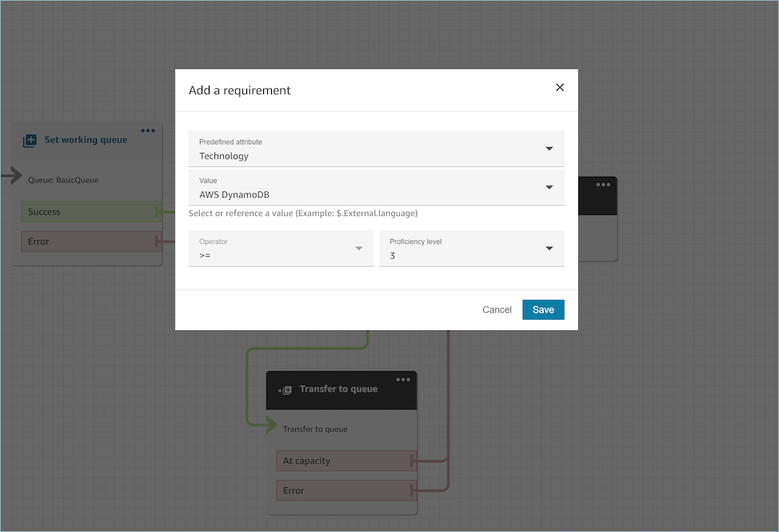
Task: Open the ellipsis menu on Set working queue block
Action: tap(148, 130)
